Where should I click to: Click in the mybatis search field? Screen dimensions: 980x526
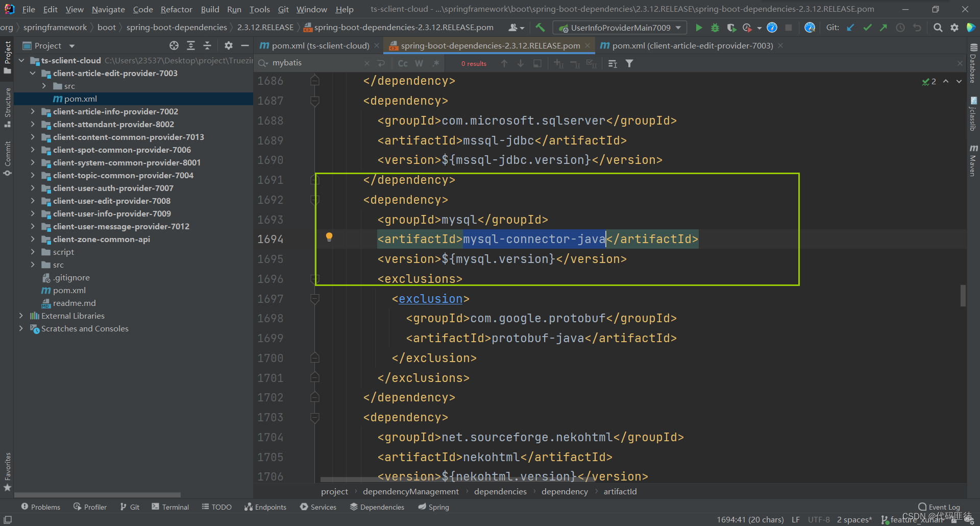(x=316, y=63)
